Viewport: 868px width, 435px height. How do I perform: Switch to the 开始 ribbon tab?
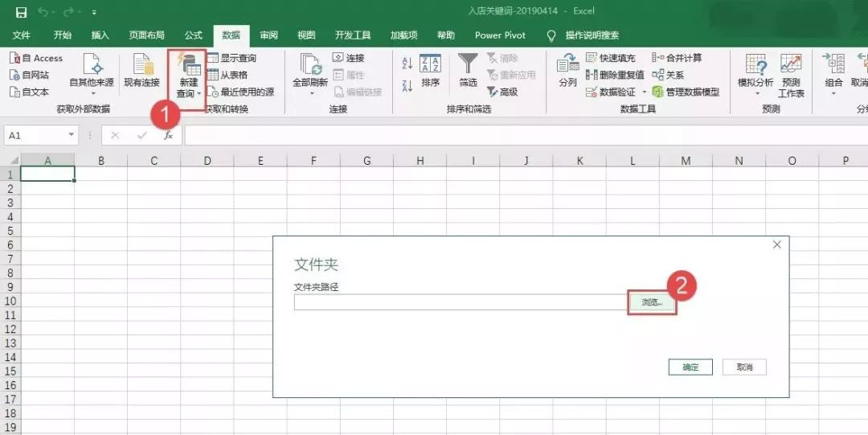point(63,35)
